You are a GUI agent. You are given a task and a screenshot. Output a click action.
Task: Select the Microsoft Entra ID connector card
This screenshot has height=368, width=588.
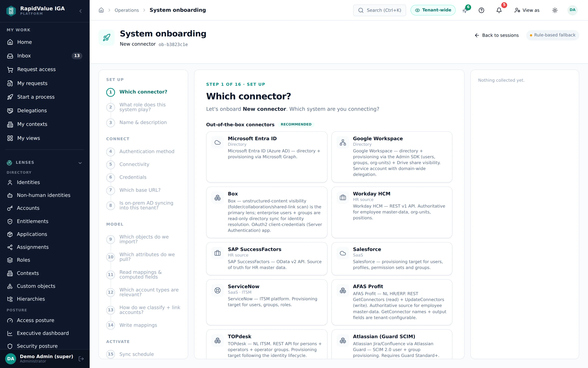click(x=267, y=157)
